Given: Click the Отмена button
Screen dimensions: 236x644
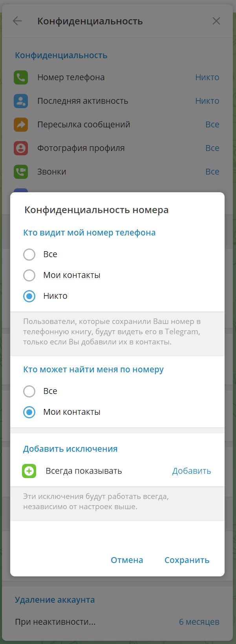Looking at the screenshot, I should point(127,560).
